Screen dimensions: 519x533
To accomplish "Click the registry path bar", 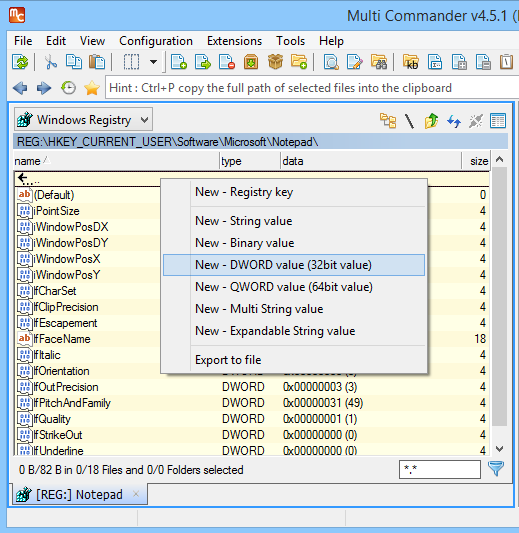I will [260, 142].
